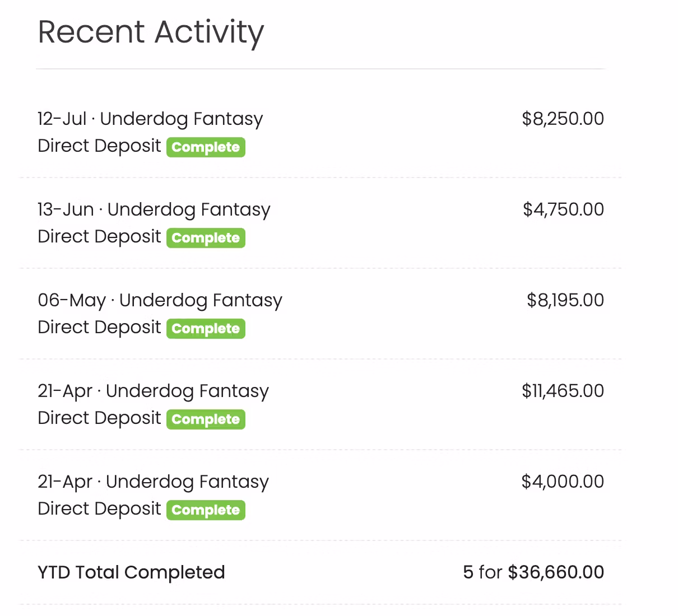Select the $11,465.00 amount
Image resolution: width=678 pixels, height=616 pixels.
click(563, 391)
